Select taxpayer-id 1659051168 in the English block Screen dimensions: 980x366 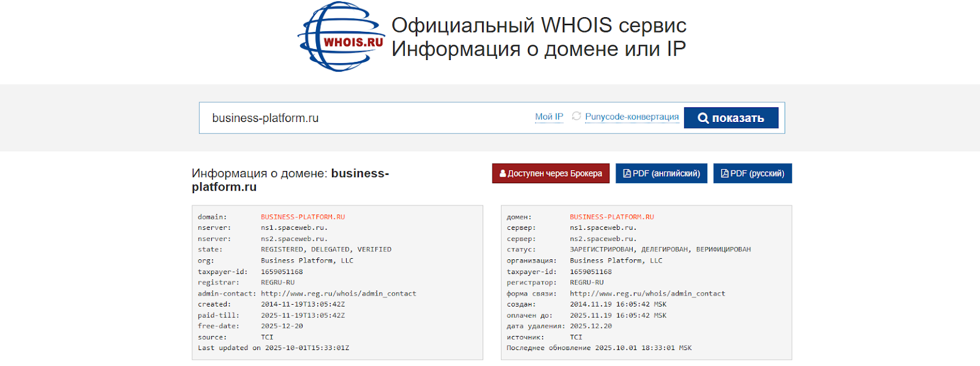(282, 272)
